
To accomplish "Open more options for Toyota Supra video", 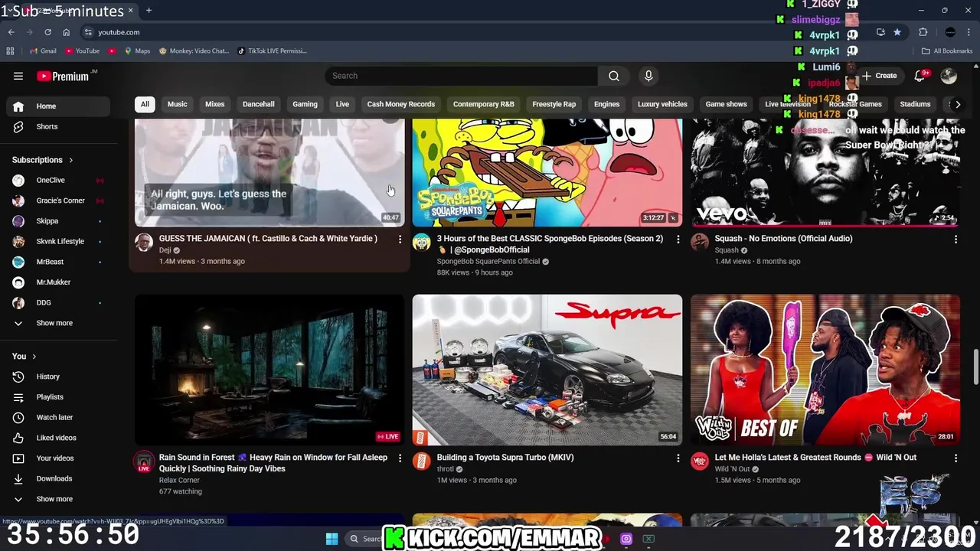I will [x=678, y=458].
